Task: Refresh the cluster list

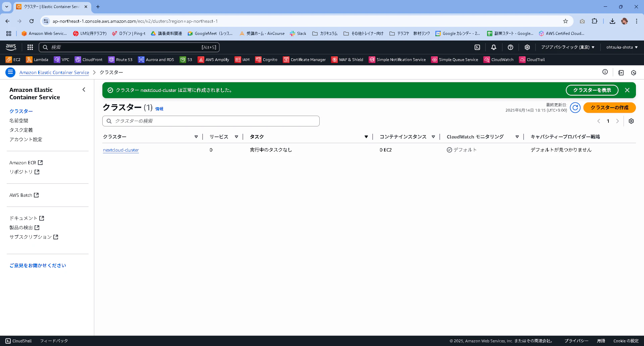Action: tap(575, 108)
